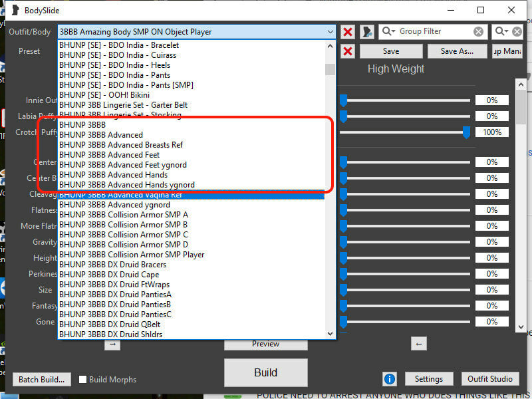
Task: Open the outfit filter search magnifier menu
Action: click(501, 31)
